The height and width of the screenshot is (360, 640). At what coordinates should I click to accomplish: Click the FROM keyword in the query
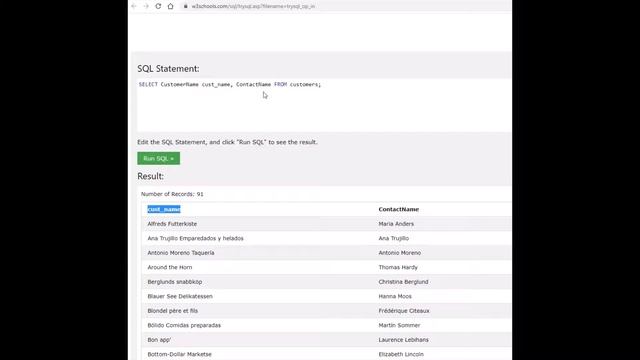point(280,84)
